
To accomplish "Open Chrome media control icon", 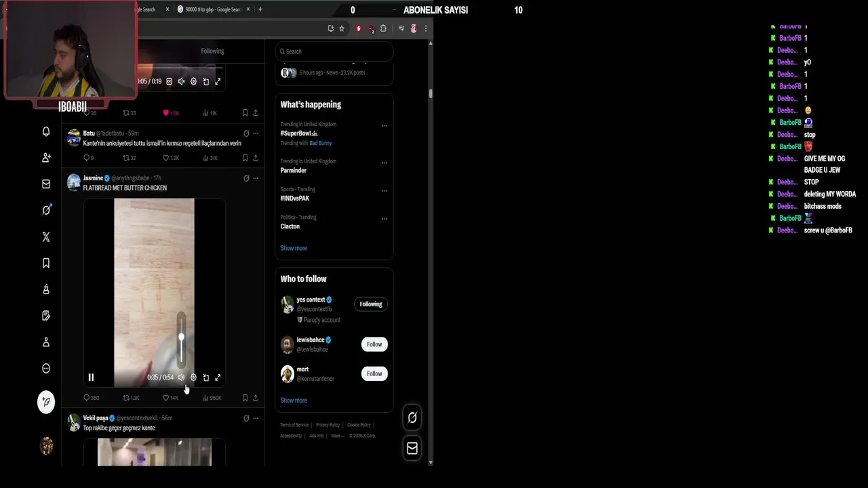I will [401, 28].
